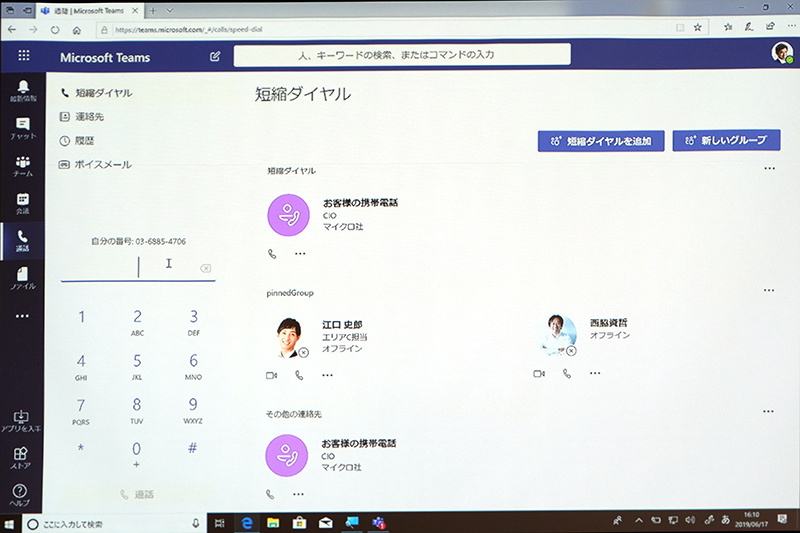800x533 pixels.
Task: Open Mail app from the taskbar
Action: tap(326, 523)
